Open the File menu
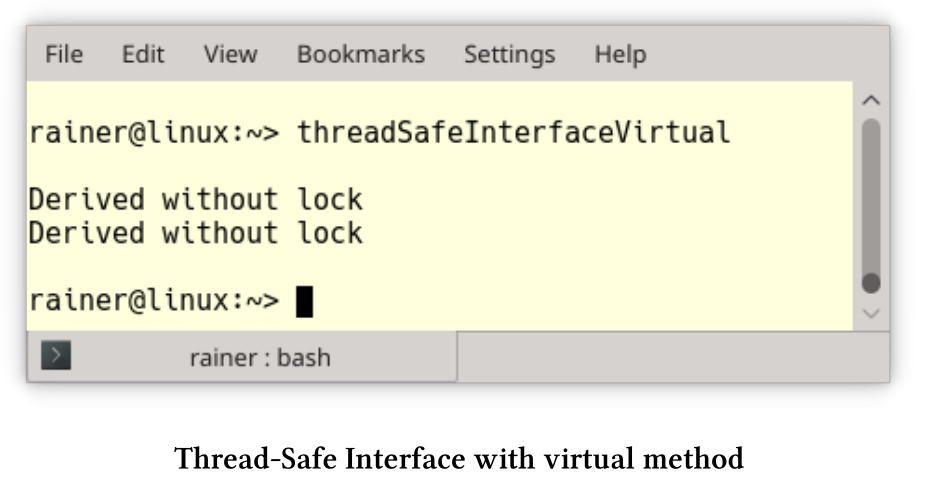The image size is (926, 487). coord(64,54)
